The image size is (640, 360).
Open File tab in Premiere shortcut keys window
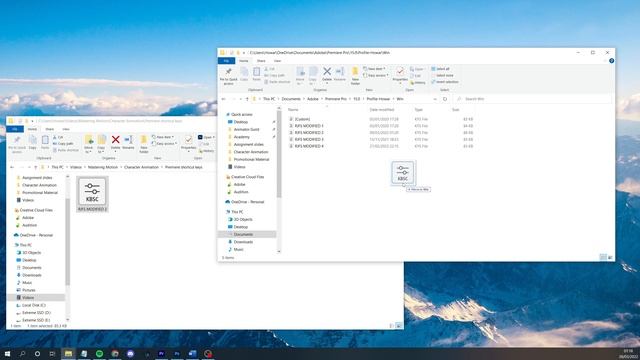(x=15, y=129)
